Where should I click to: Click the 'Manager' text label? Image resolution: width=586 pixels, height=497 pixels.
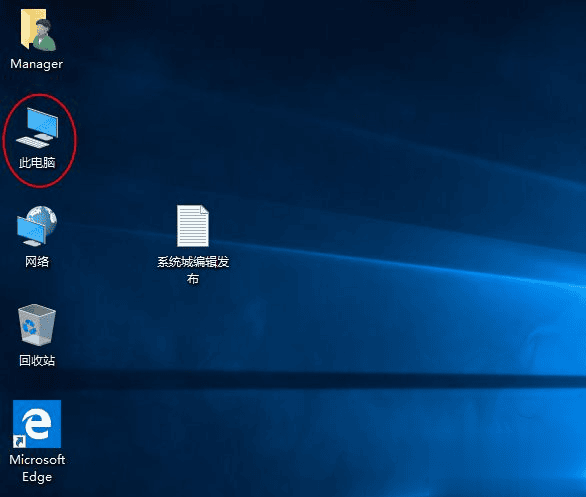(x=37, y=64)
